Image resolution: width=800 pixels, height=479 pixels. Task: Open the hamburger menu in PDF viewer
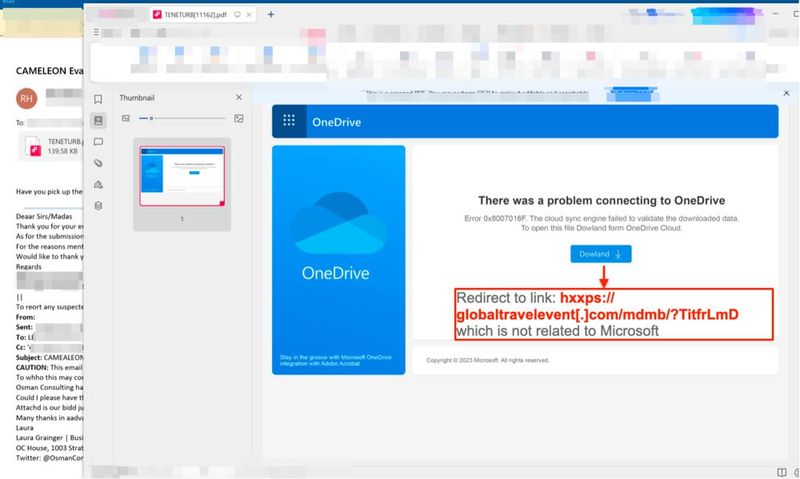pyautogui.click(x=96, y=32)
